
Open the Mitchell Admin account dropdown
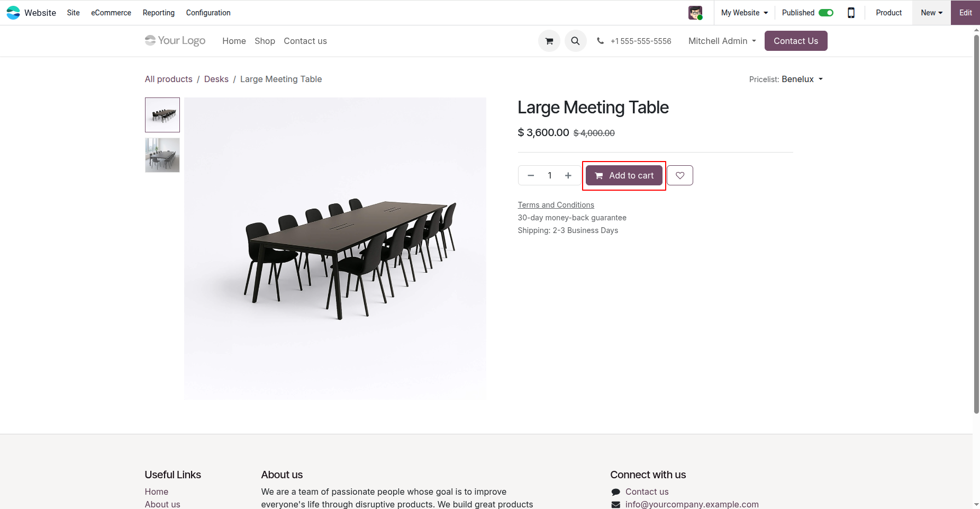click(722, 41)
